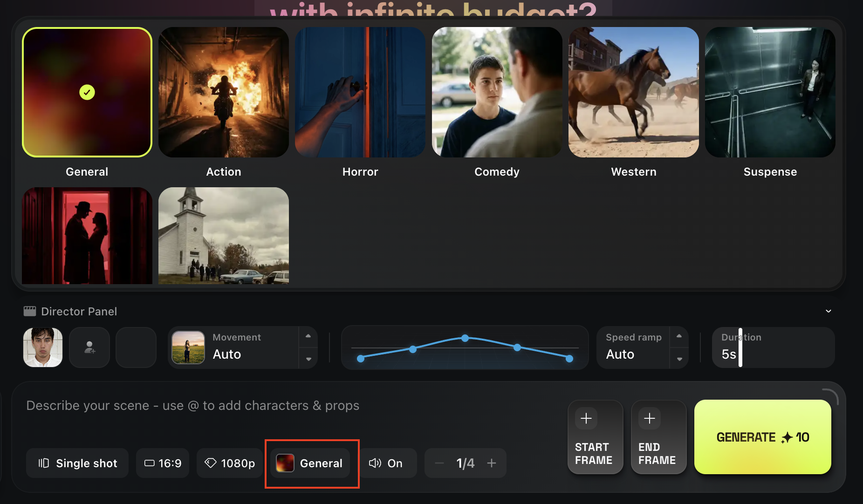The width and height of the screenshot is (863, 504).
Task: Click the Movement down arrow
Action: click(308, 359)
